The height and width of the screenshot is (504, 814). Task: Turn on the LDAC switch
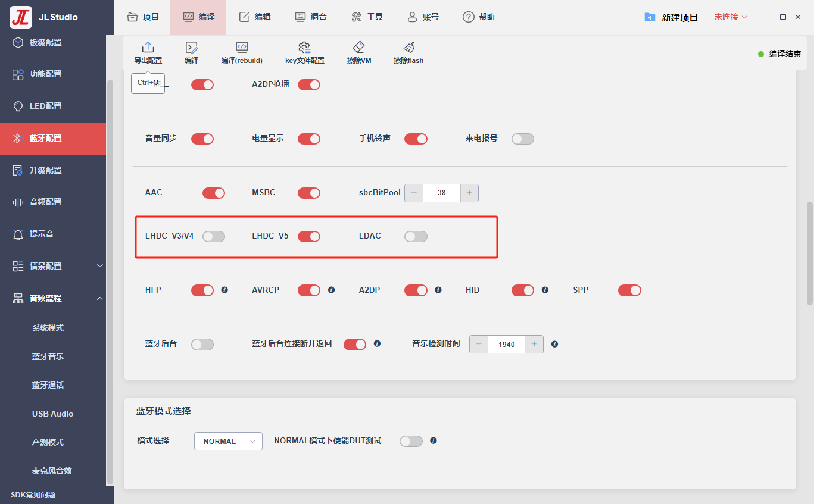pos(416,236)
